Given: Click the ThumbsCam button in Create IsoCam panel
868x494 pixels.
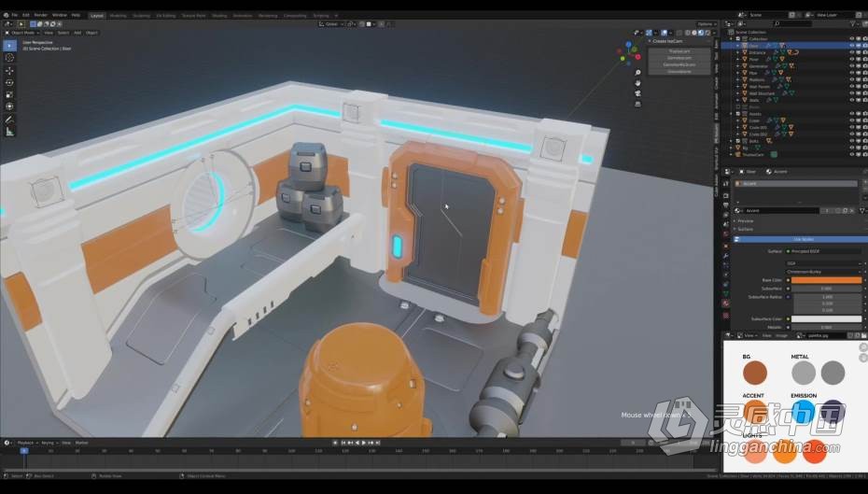Looking at the screenshot, I should coord(679,51).
